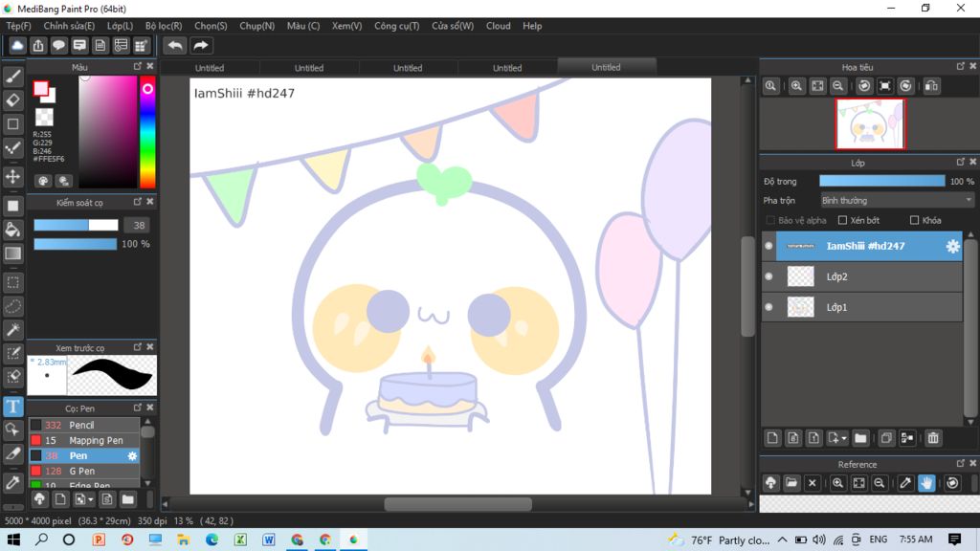980x551 pixels.
Task: Select the rectangular Select tool
Action: (13, 282)
